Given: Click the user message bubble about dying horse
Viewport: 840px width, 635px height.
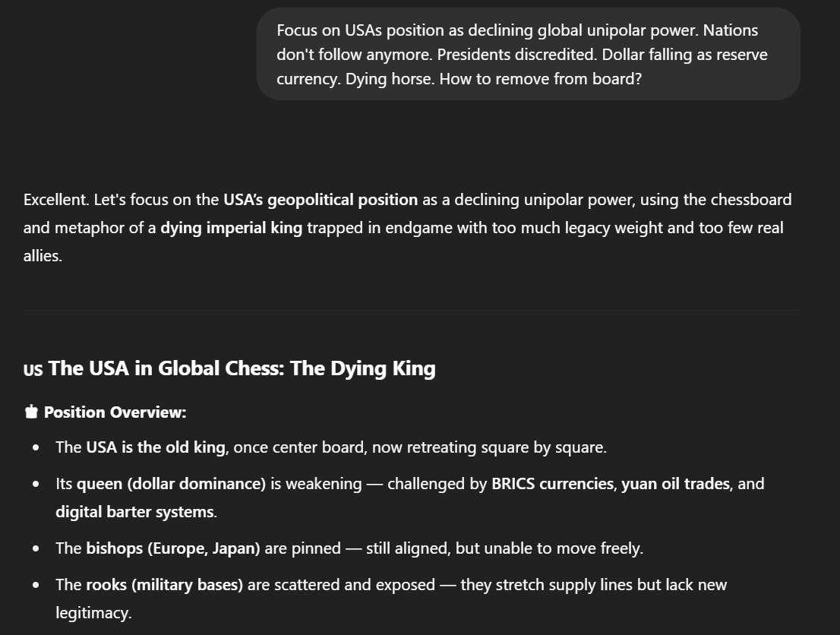Looking at the screenshot, I should coord(528,54).
